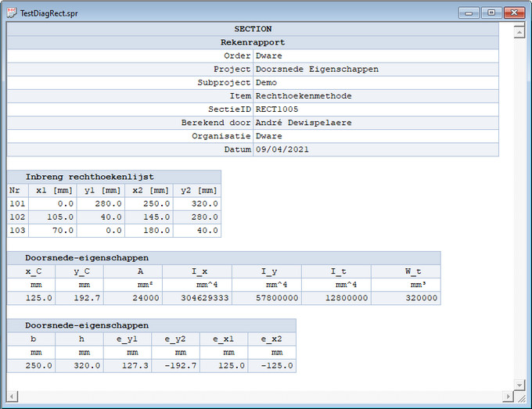Click the vertical scrollbar down arrow
The height and width of the screenshot is (409, 532).
point(519,385)
